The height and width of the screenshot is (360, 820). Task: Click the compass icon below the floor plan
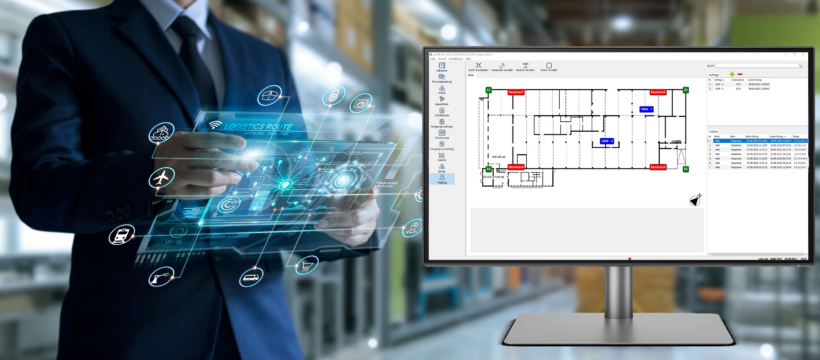pyautogui.click(x=695, y=199)
